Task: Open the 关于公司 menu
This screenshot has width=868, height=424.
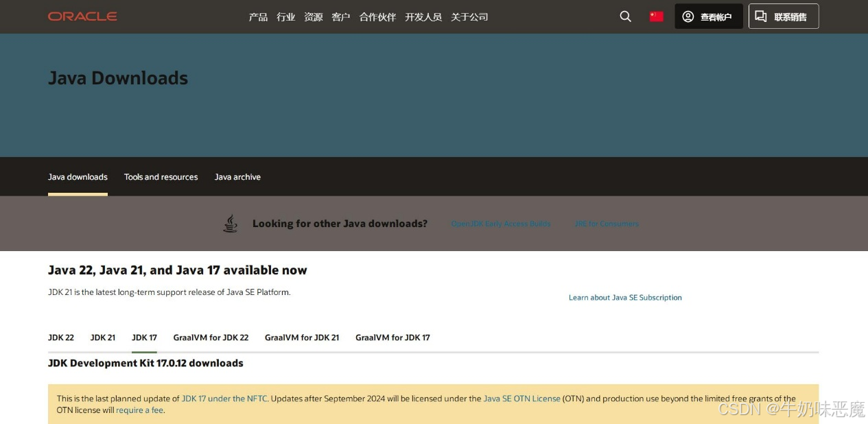Action: (x=469, y=17)
